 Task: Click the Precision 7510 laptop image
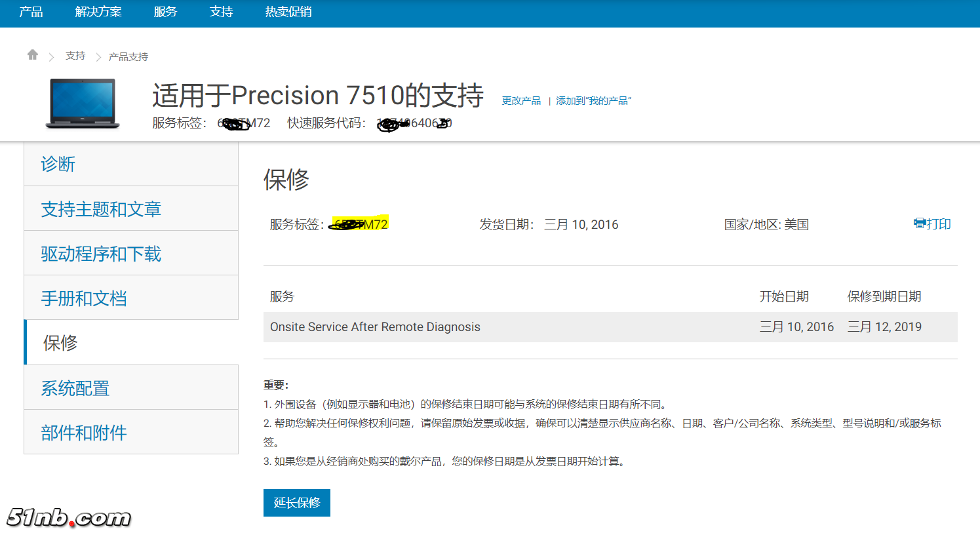tap(83, 103)
